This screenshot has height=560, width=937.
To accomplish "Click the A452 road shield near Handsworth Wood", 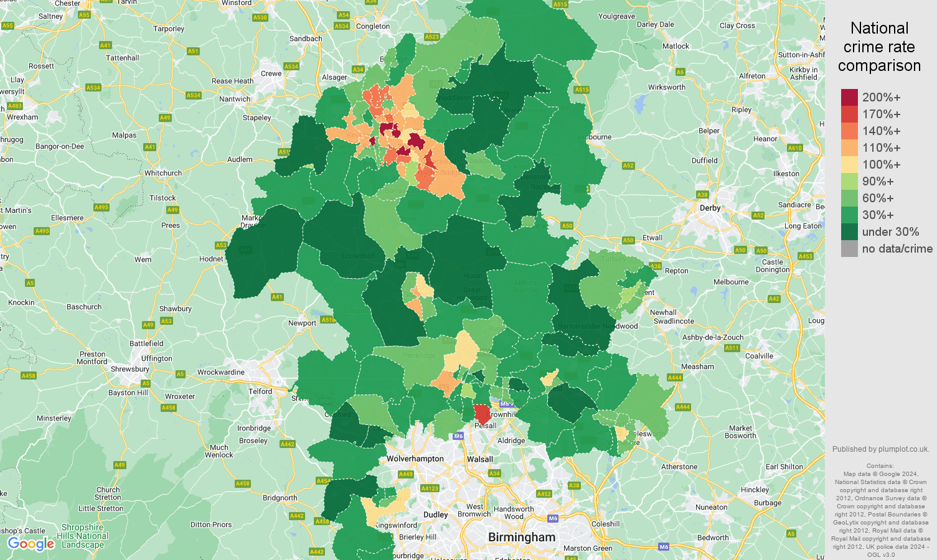I will [x=544, y=495].
